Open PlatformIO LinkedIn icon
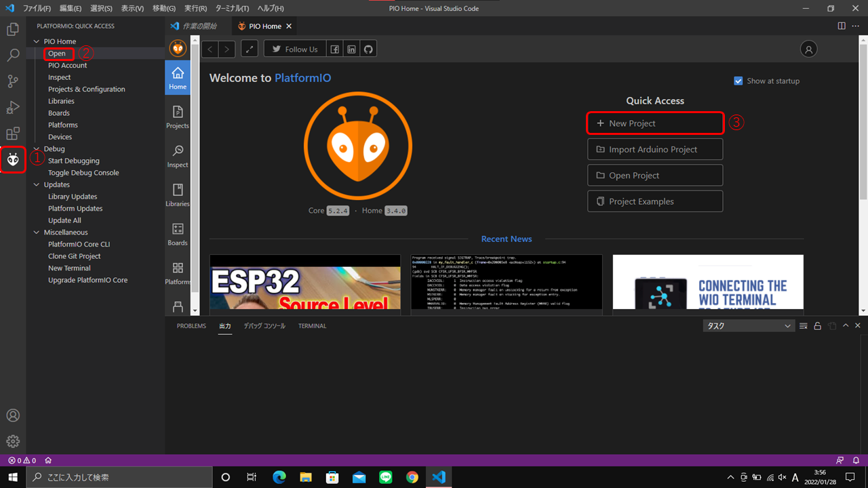 pos(351,49)
